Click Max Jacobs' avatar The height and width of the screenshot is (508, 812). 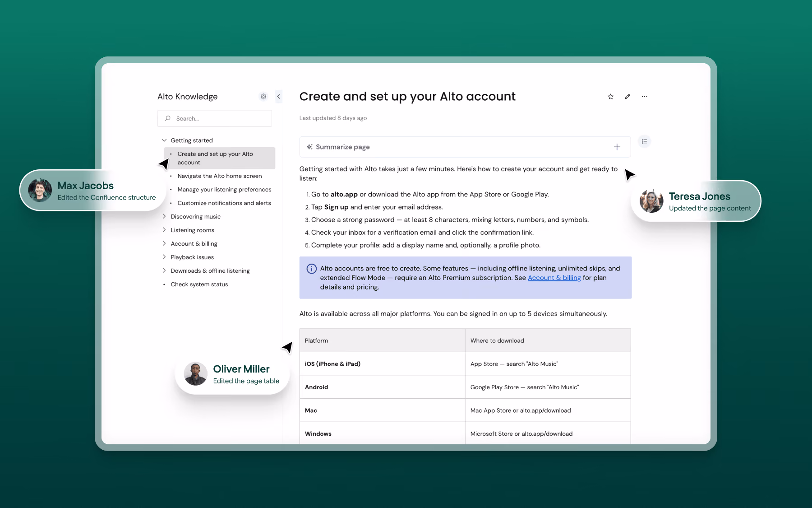40,190
